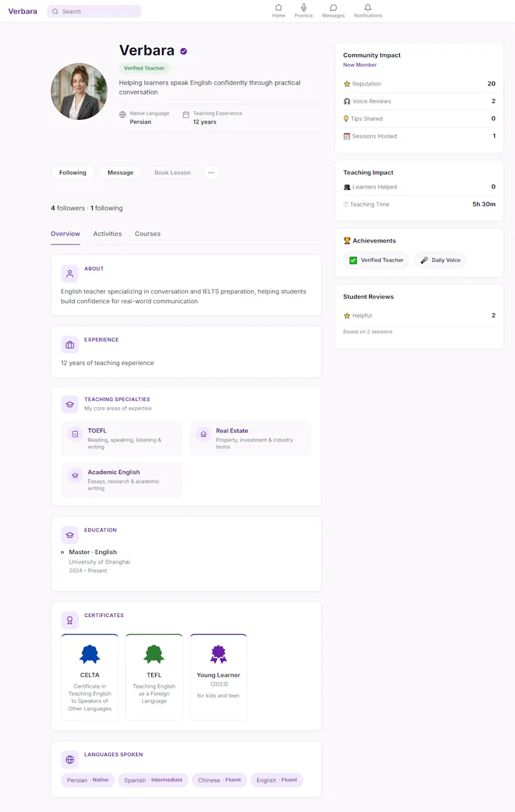Open Notifications bell icon
515x812 pixels.
tap(368, 8)
